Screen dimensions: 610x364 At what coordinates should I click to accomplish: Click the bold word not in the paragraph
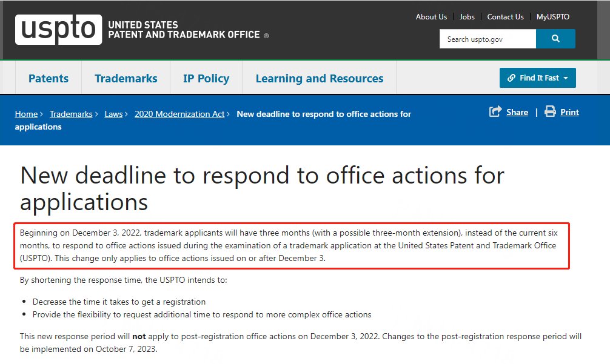pos(139,336)
